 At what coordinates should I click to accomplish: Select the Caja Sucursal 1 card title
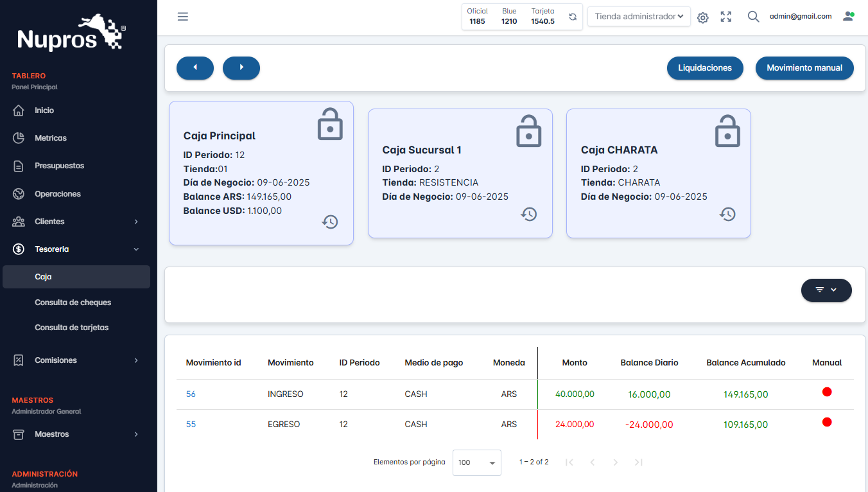(422, 150)
